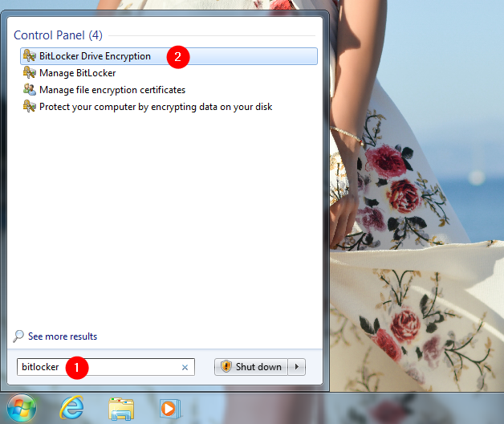Click the Manage BitLocker key icon
Image resolution: width=504 pixels, height=424 pixels.
29,73
